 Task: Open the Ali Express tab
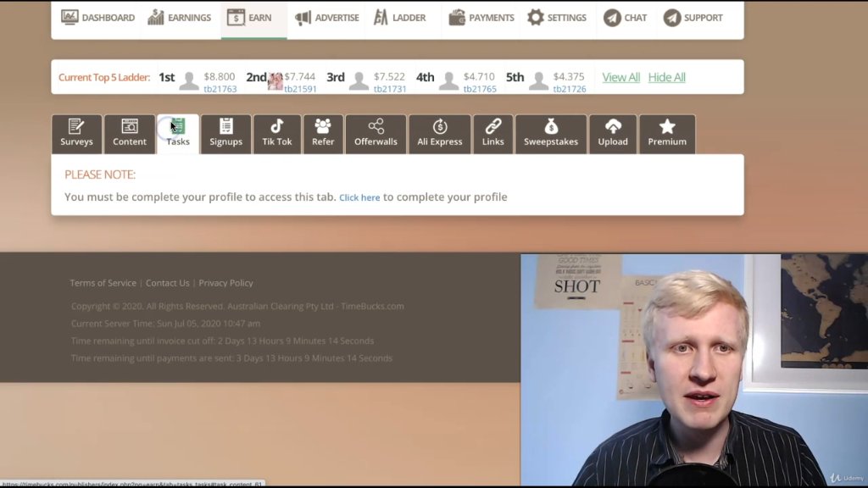(x=440, y=133)
